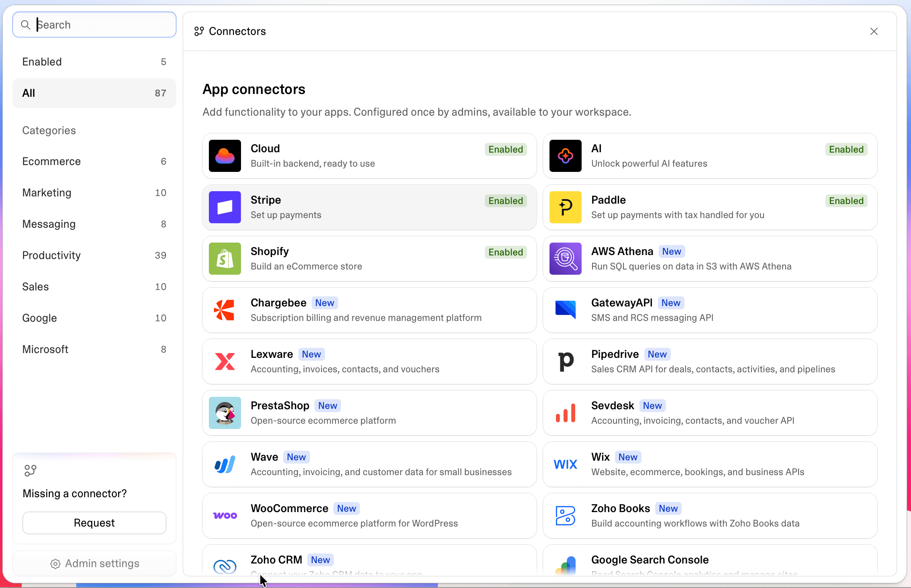
Task: Click the Sevdesk bar chart logo
Action: click(x=566, y=413)
